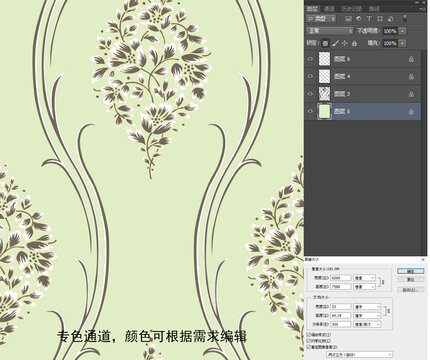This screenshot has height=360, width=430.
Task: Switch to the History tab
Action: coord(351,9)
